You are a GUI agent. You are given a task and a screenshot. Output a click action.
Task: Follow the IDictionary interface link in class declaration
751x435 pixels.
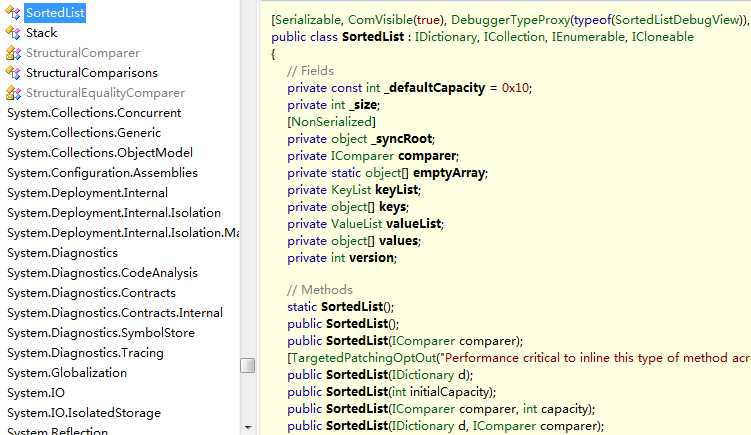pyautogui.click(x=445, y=37)
